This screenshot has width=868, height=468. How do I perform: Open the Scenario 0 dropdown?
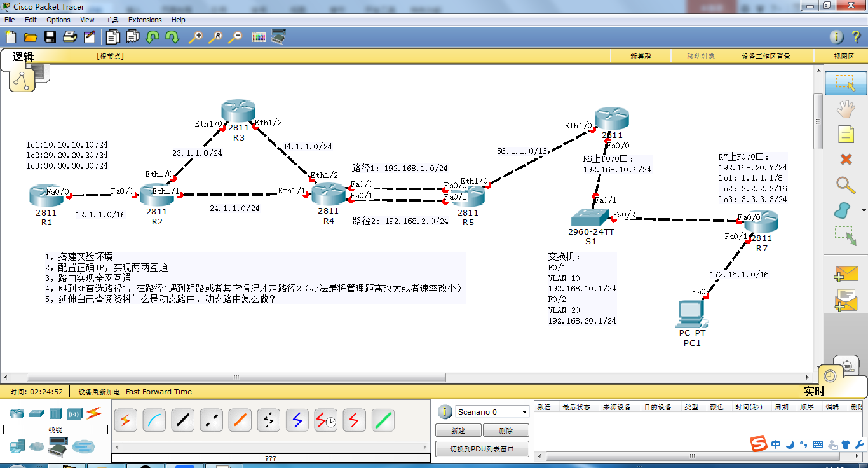492,412
